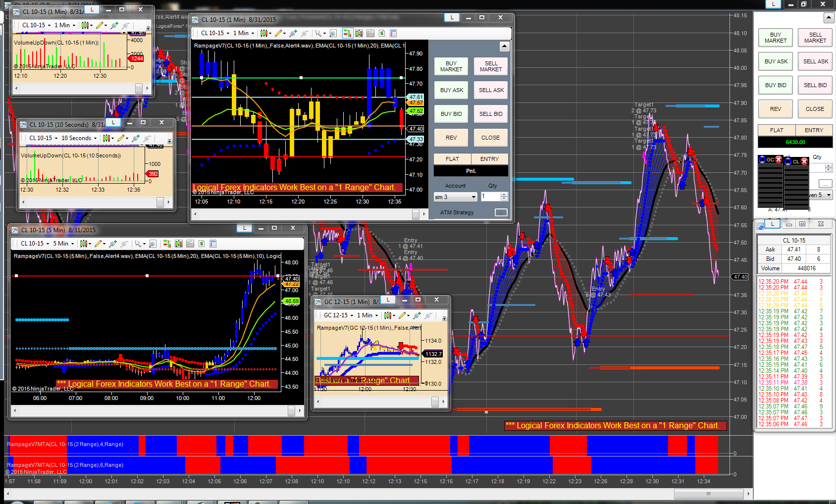Click the Qty input field showing 1
Screen dimensions: 836x504
tap(490, 197)
